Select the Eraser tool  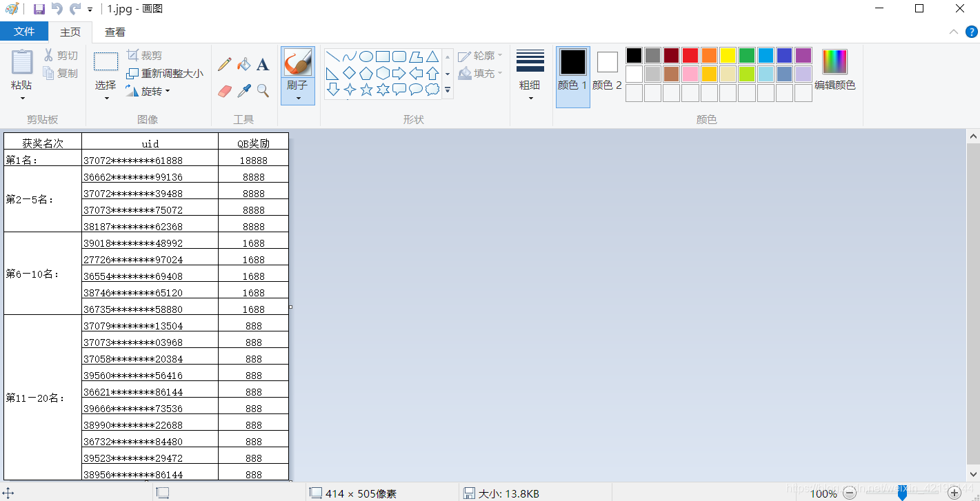click(x=225, y=91)
